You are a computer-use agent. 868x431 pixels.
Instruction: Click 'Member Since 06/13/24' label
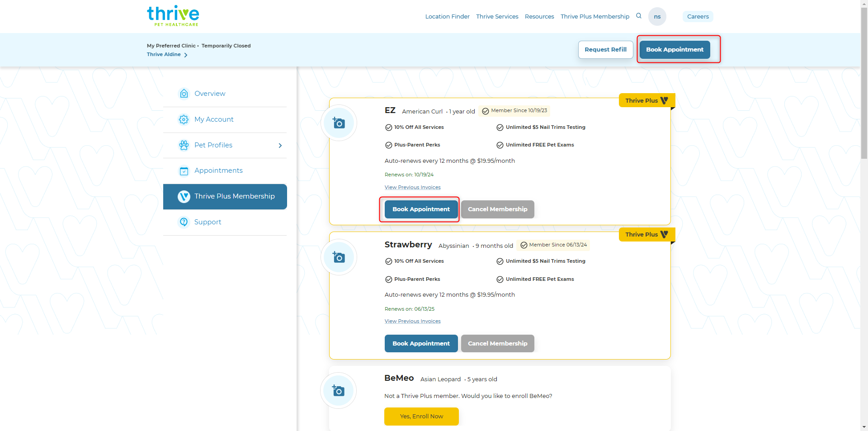[x=558, y=245]
